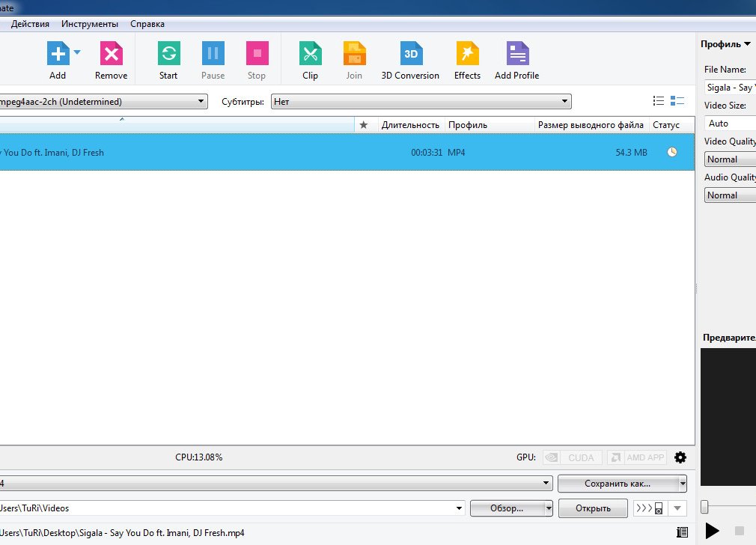Click the Сохранить как... button
This screenshot has width=756, height=545.
[618, 484]
